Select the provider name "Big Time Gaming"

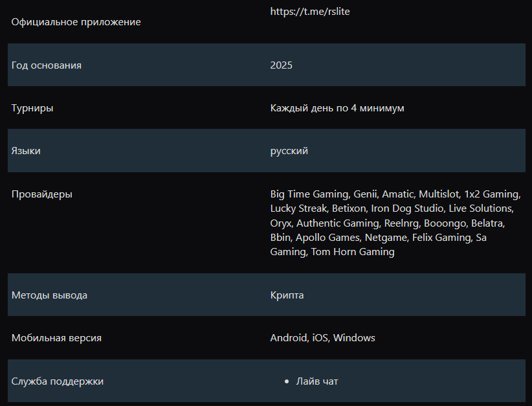309,194
